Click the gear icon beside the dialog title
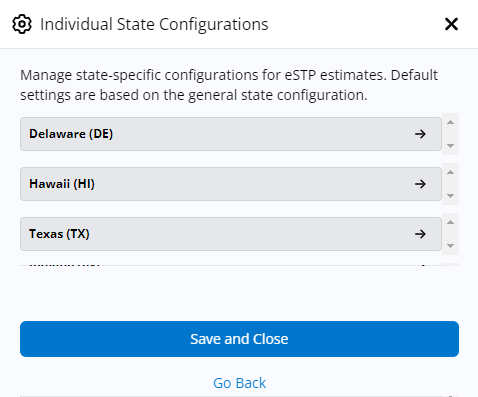 [22, 24]
